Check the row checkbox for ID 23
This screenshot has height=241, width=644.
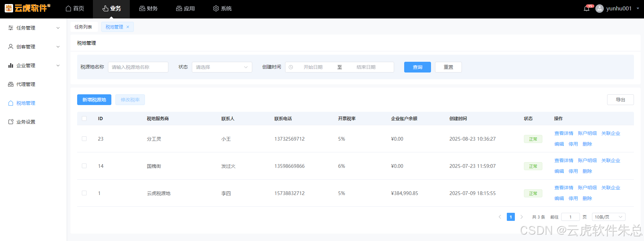tap(84, 139)
